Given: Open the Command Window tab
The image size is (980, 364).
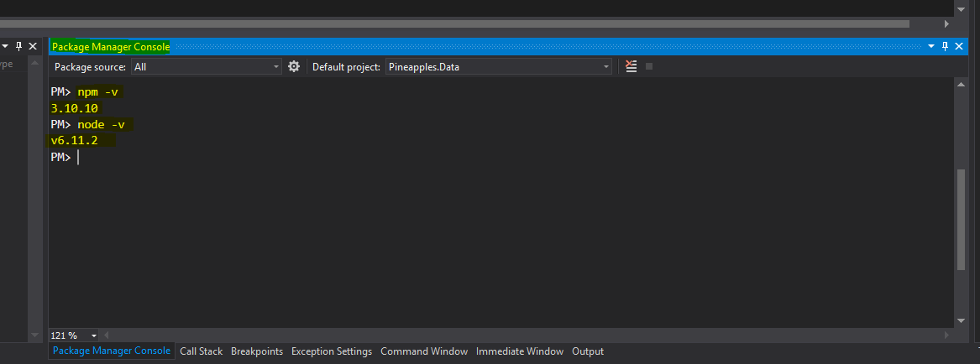Looking at the screenshot, I should [x=423, y=351].
